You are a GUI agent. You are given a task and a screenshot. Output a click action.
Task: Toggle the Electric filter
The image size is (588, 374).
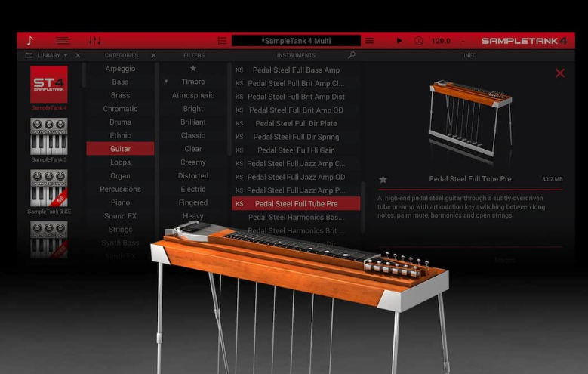coord(193,189)
